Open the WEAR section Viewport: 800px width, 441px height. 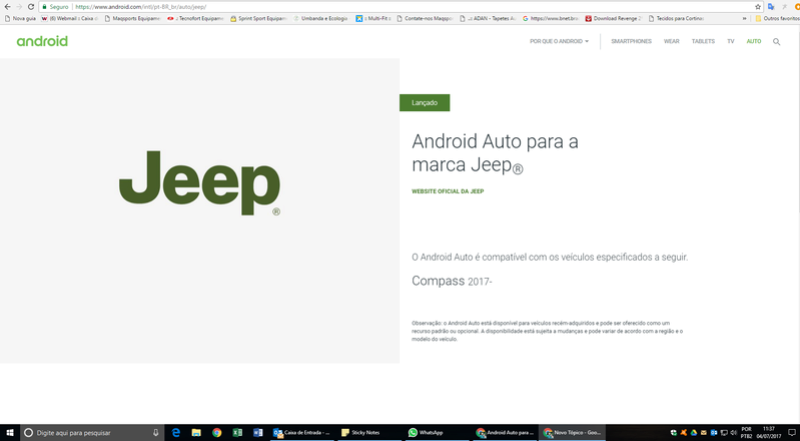[671, 41]
